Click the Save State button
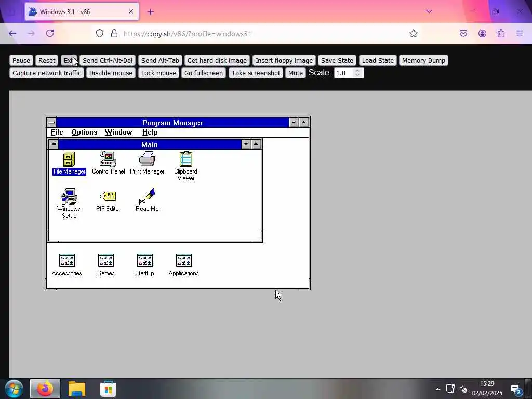Screen dimensions: 532x399 pyautogui.click(x=337, y=60)
